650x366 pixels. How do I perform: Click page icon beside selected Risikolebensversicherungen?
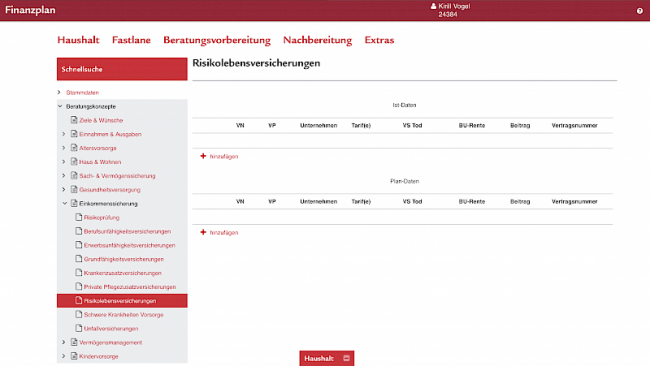tap(79, 301)
